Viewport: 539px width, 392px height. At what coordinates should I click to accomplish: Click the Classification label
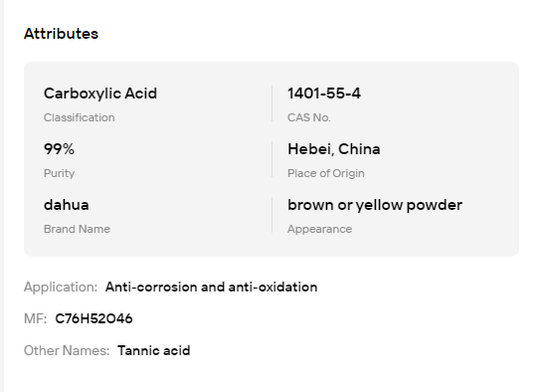(x=80, y=117)
